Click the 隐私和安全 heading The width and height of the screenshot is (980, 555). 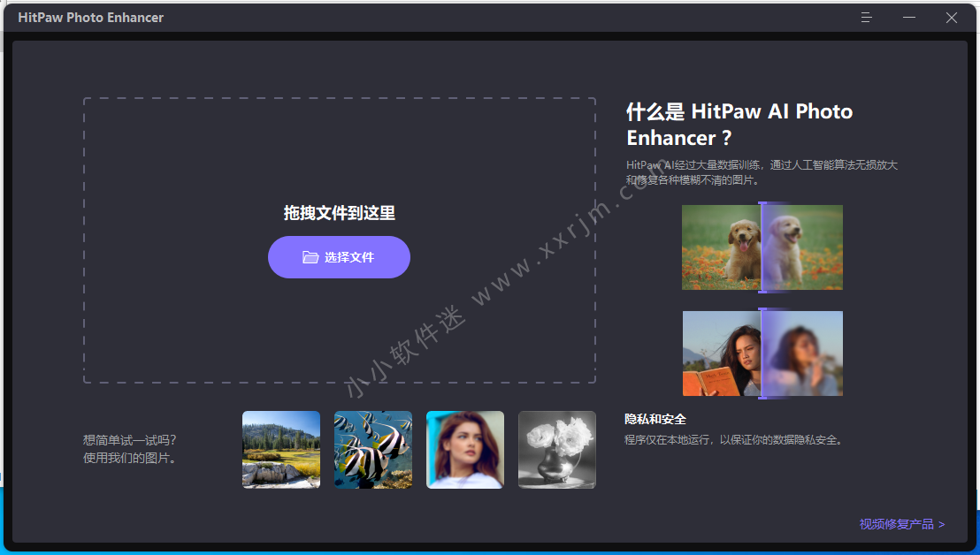(x=655, y=420)
